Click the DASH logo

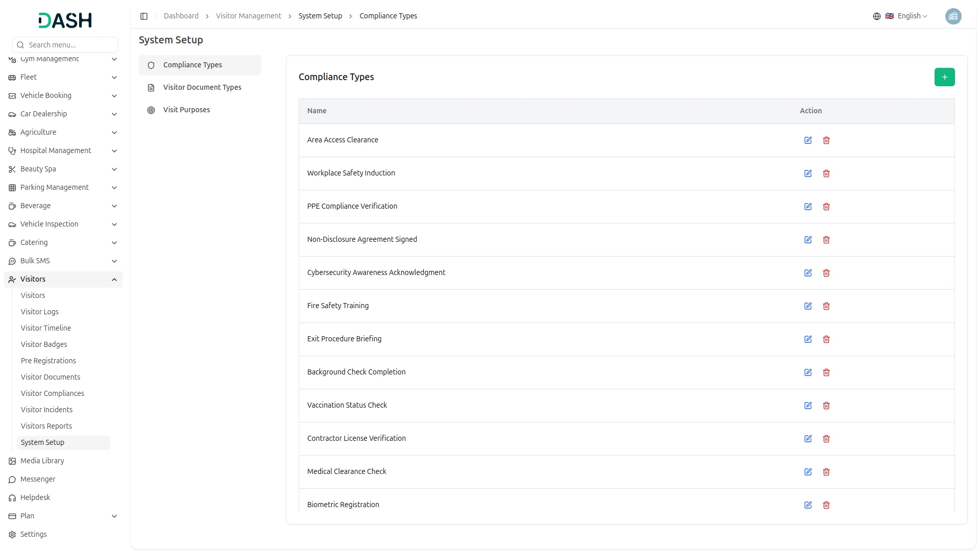65,20
